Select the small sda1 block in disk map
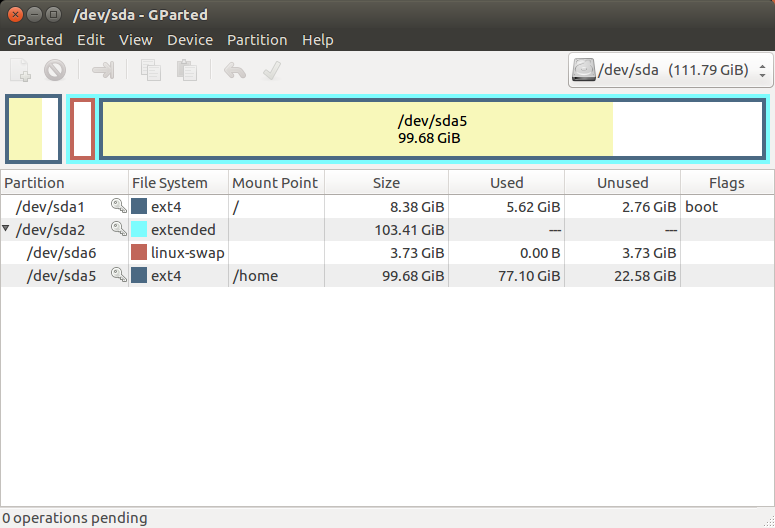The width and height of the screenshot is (775, 528). (34, 129)
